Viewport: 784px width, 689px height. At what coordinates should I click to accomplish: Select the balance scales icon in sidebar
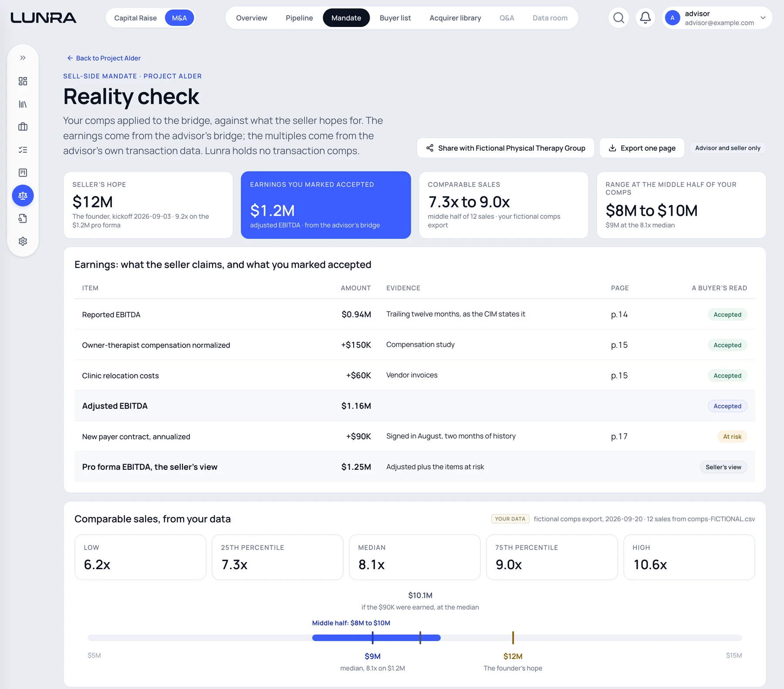(23, 196)
